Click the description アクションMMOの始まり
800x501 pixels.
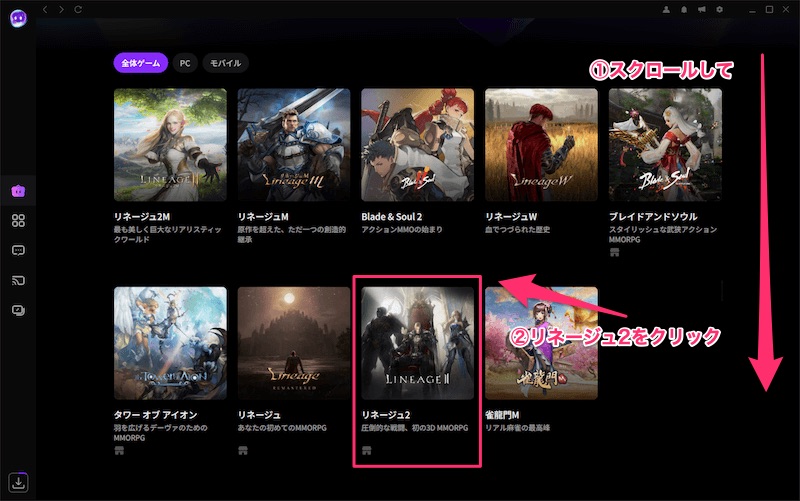pyautogui.click(x=402, y=230)
